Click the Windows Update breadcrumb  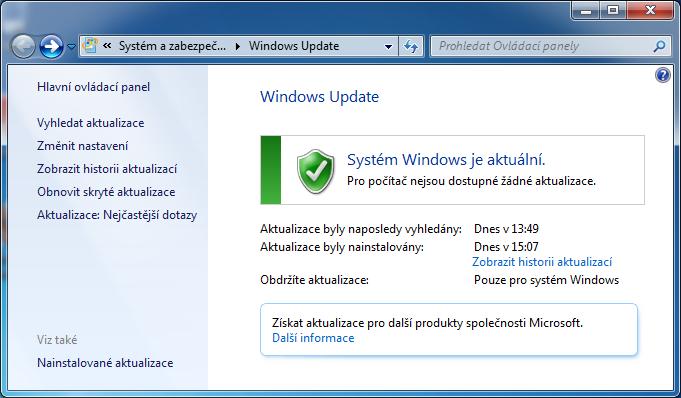(294, 46)
